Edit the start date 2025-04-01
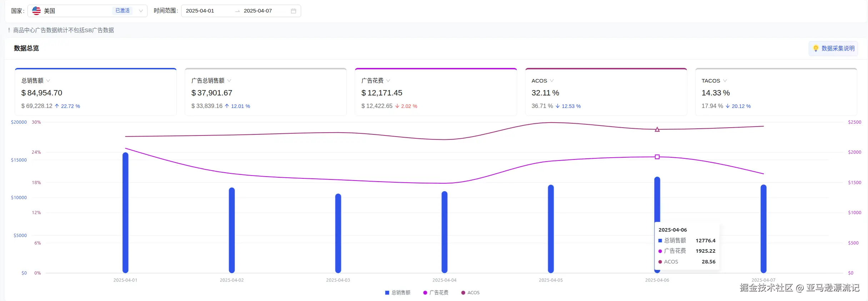This screenshot has width=868, height=301. [x=200, y=11]
